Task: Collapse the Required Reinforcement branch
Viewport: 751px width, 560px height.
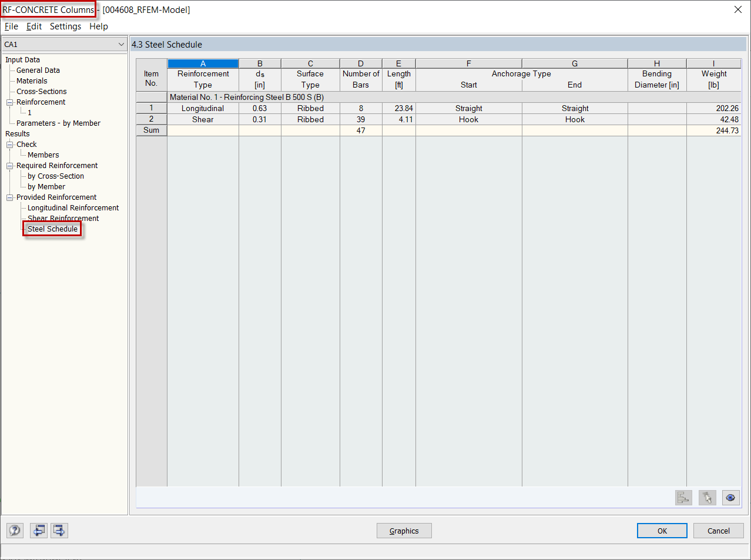Action: tap(9, 165)
